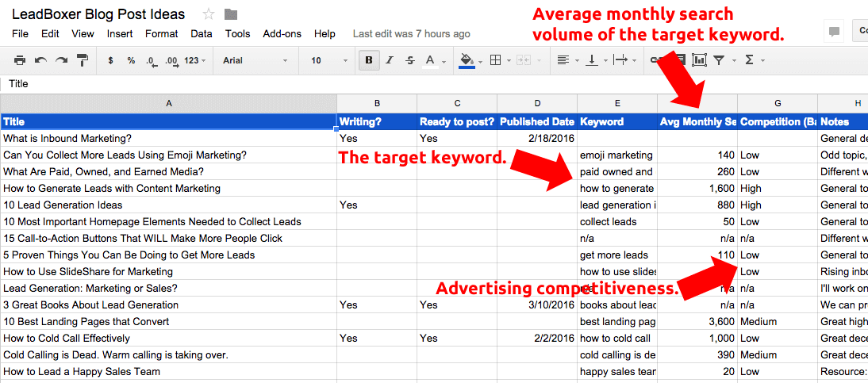Select the keyword cell 'collect leads'
Viewport: 868px width, 383px height.
point(617,221)
